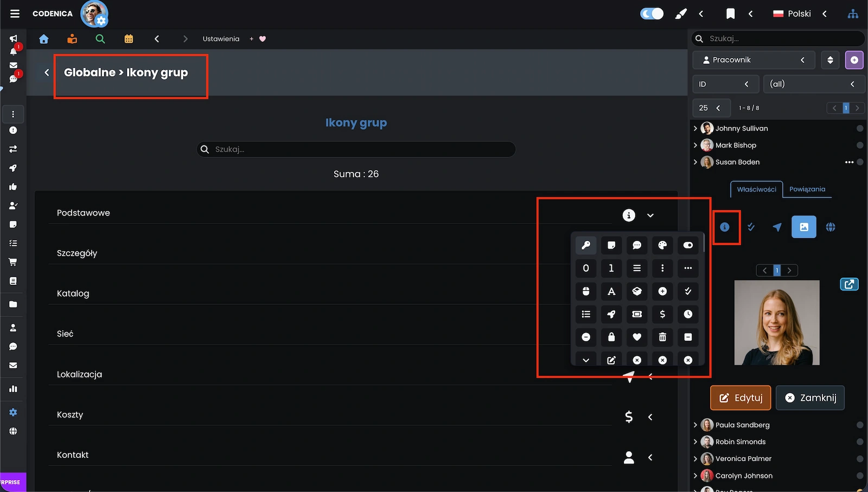The image size is (868, 492).
Task: Open the Pracownik type dropdown
Action: pos(754,60)
